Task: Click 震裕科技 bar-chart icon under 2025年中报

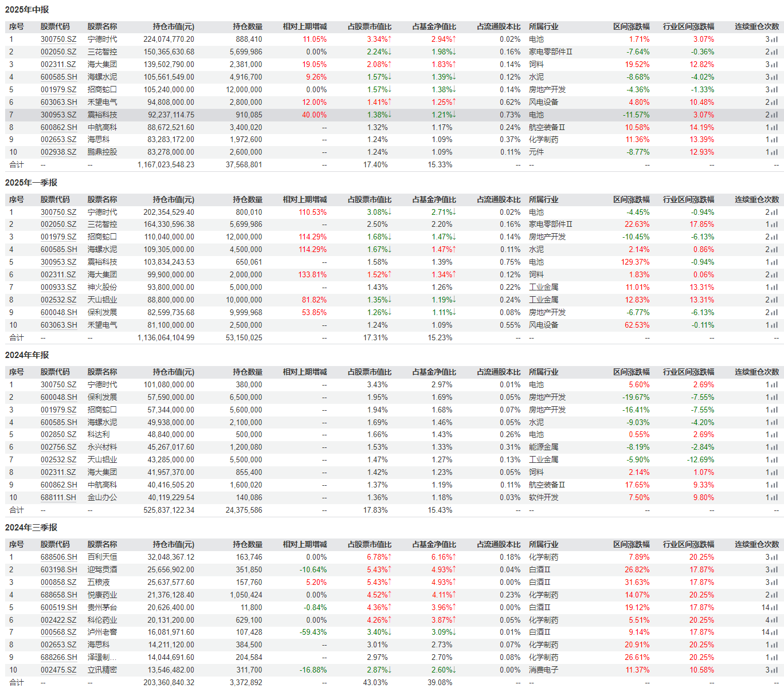Action: 774,115
